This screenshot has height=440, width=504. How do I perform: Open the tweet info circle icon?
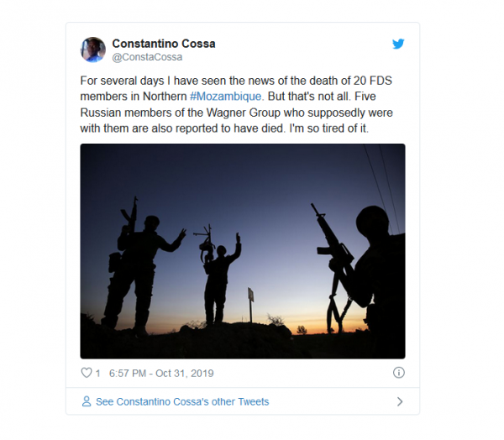399,373
